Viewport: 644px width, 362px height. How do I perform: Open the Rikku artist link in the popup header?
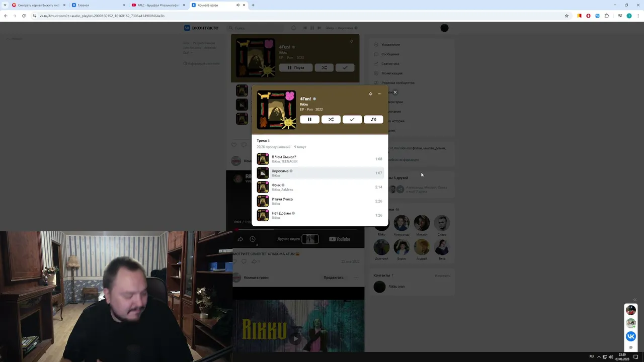304,104
